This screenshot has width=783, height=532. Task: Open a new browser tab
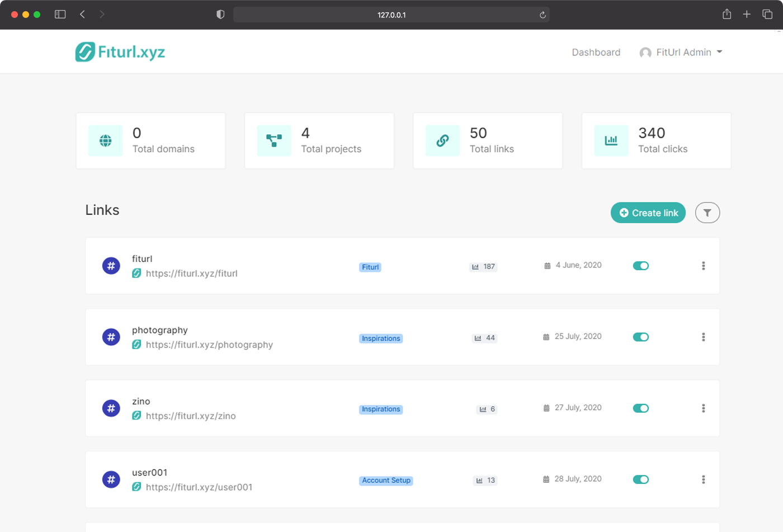click(x=747, y=15)
